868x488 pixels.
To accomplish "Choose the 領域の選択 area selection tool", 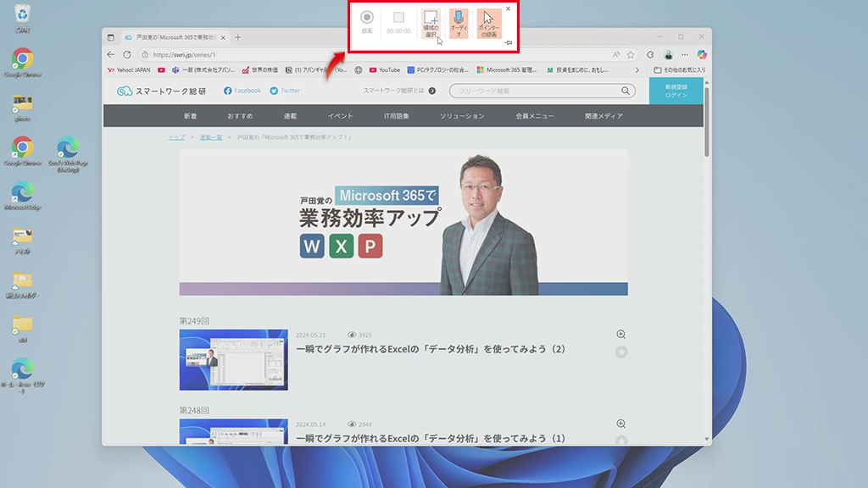I will click(x=431, y=24).
